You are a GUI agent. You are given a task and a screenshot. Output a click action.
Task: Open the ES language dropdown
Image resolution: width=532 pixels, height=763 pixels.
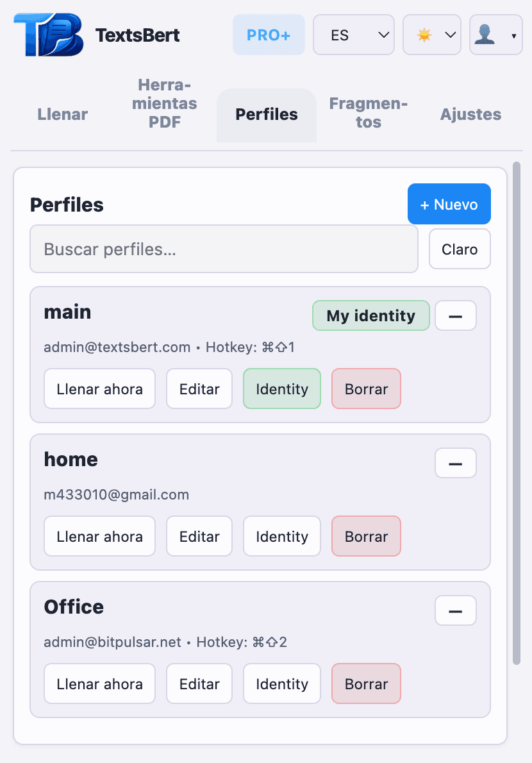pos(353,35)
